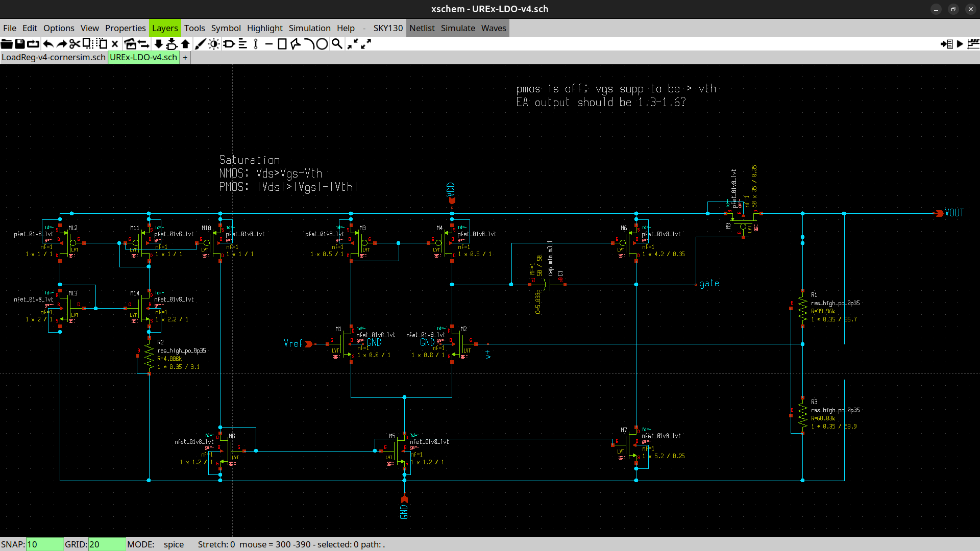This screenshot has width=980, height=551.
Task: Open the Symbol menu
Action: pos(226,28)
